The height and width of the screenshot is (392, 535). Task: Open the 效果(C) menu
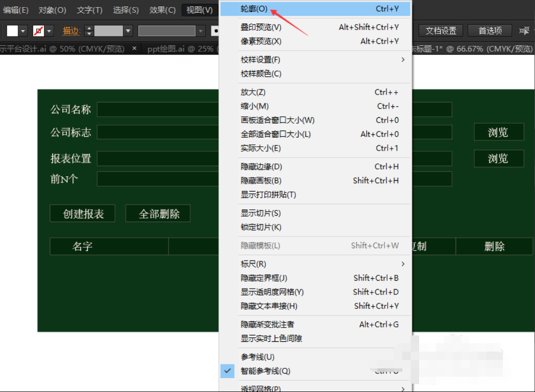pyautogui.click(x=162, y=10)
